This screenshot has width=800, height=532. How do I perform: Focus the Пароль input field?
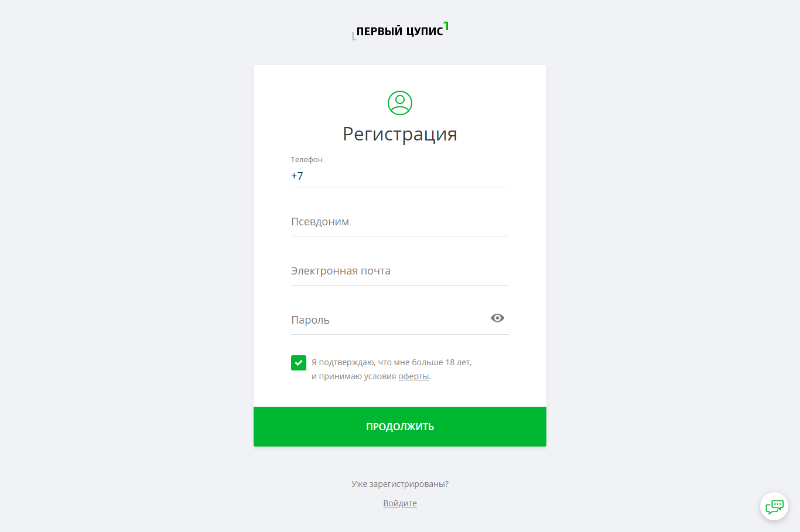(x=389, y=320)
